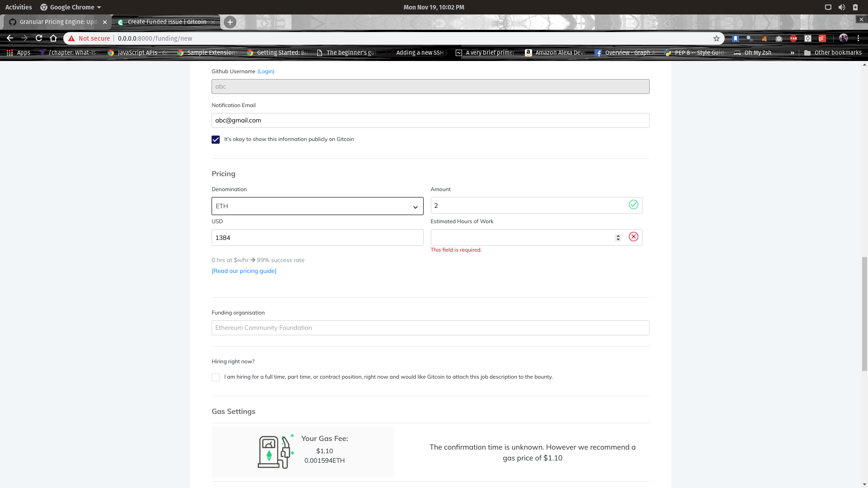This screenshot has height=488, width=868.
Task: Click Activities in the top bar
Action: coord(18,7)
